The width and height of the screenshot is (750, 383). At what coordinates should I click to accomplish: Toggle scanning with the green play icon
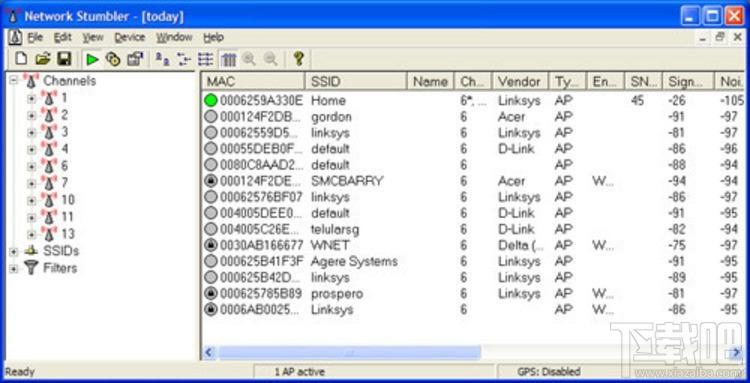[x=92, y=59]
